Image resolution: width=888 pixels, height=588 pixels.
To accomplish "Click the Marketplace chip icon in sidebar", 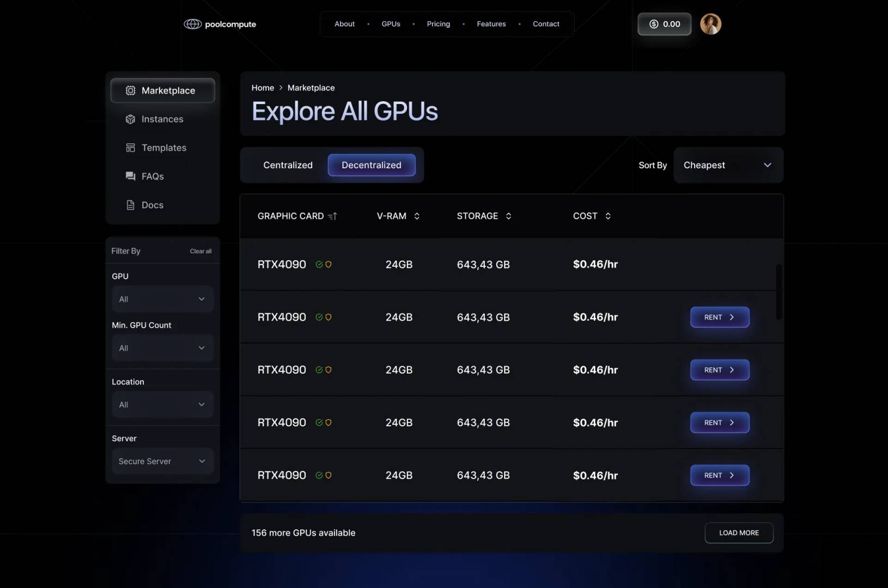I will [x=130, y=90].
